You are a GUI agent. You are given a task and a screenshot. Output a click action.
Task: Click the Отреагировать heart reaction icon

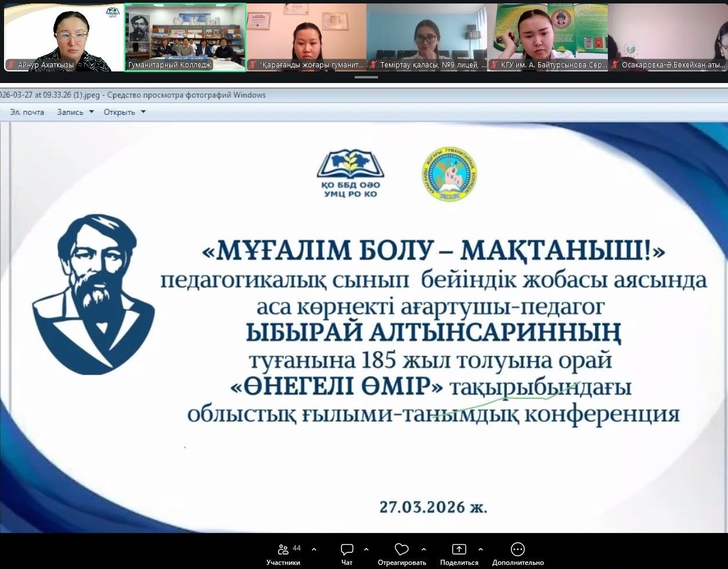(x=401, y=550)
